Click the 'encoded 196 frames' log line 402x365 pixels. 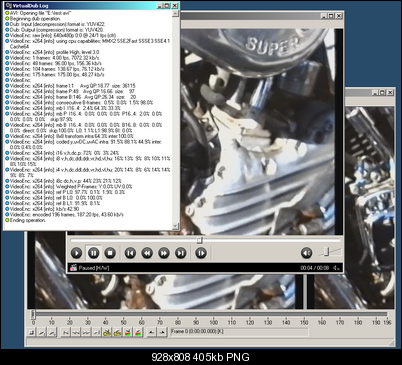pyautogui.click(x=67, y=215)
